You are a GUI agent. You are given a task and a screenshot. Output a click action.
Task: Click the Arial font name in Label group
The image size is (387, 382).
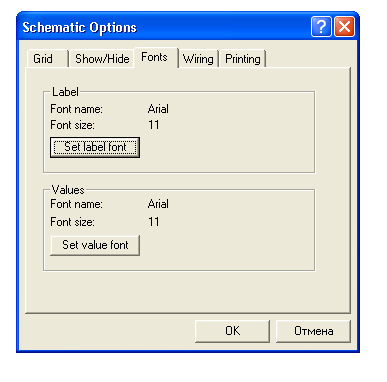(x=158, y=109)
